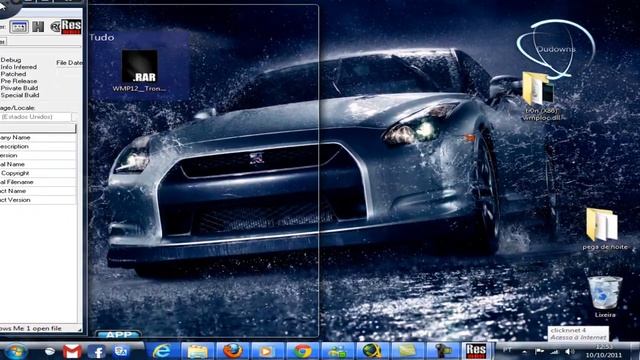The width and height of the screenshot is (640, 360).
Task: Click the H hex view toolbar icon
Action: point(38,27)
